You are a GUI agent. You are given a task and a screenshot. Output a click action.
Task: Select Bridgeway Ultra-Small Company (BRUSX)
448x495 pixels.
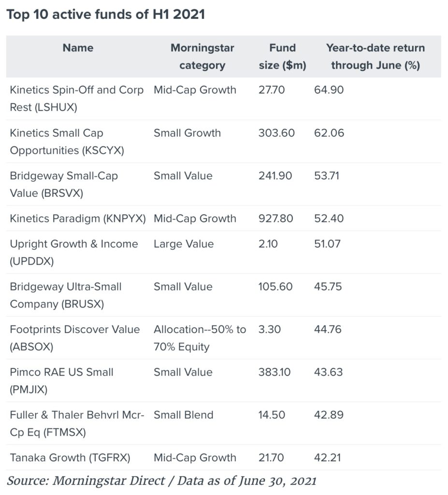point(66,295)
